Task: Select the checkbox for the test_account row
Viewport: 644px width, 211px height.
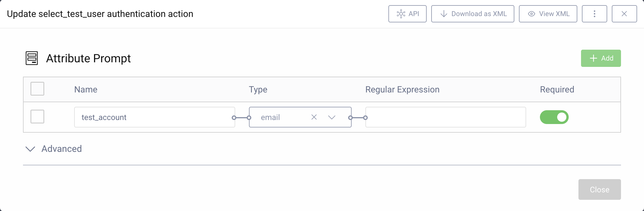Action: (37, 117)
